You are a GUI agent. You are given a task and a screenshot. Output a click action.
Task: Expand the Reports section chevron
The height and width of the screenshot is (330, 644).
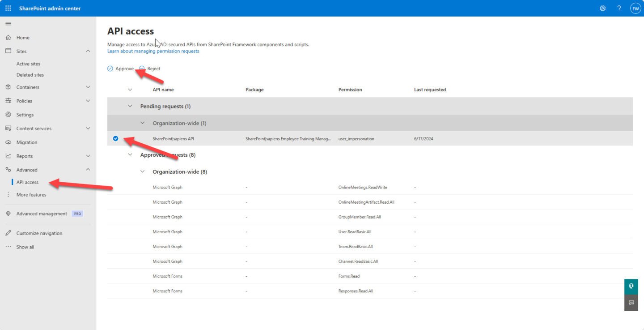[x=88, y=156]
